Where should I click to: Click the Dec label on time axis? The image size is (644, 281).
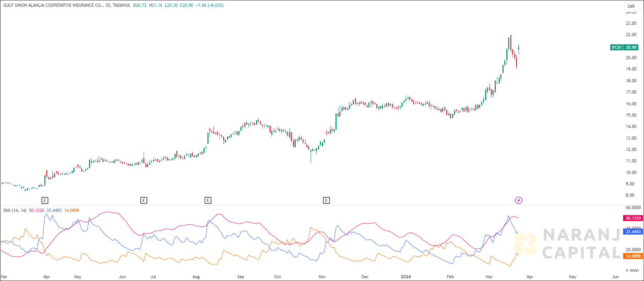[365, 277]
